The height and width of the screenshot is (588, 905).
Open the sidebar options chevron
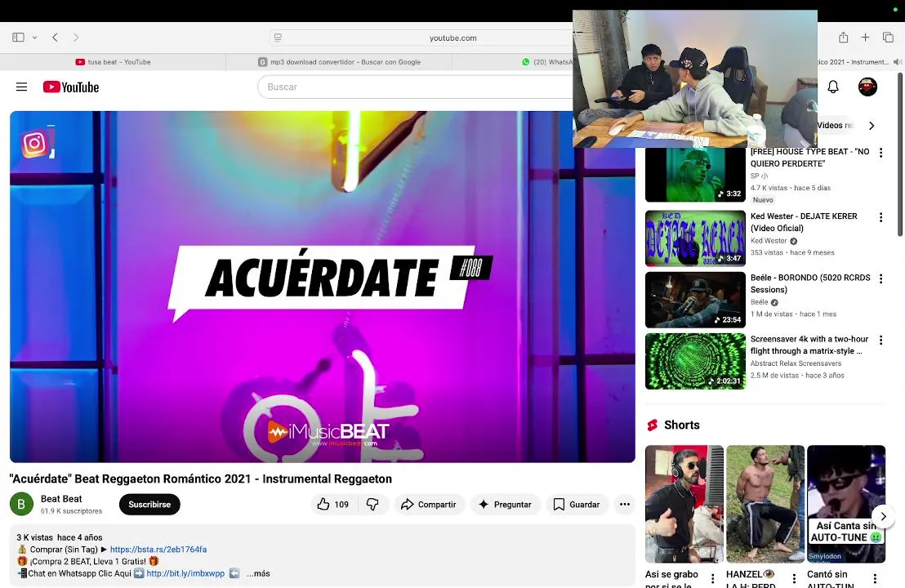click(x=34, y=38)
